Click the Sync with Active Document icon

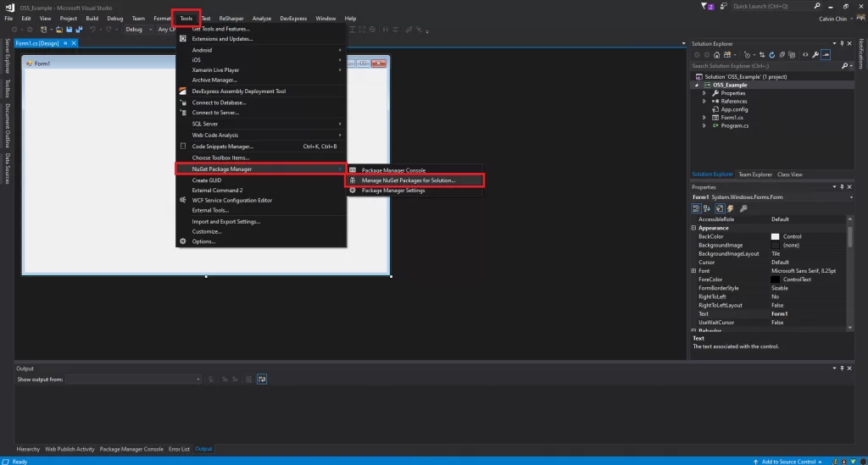click(x=762, y=55)
